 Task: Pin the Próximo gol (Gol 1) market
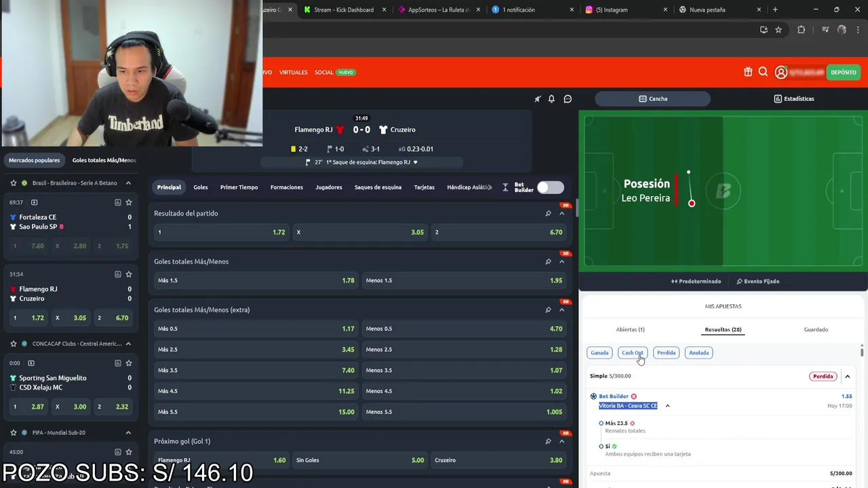[548, 441]
